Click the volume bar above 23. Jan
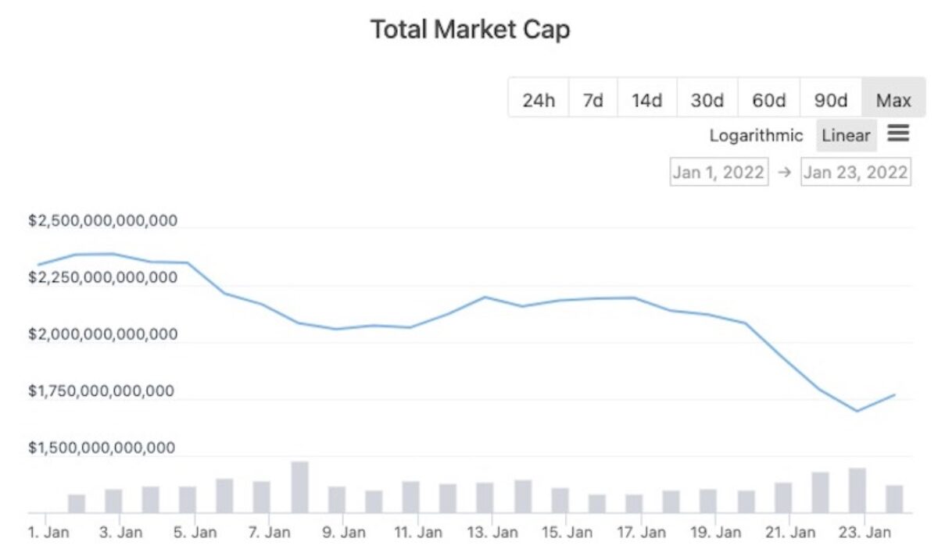Screen dimensions: 938x560 (857, 490)
